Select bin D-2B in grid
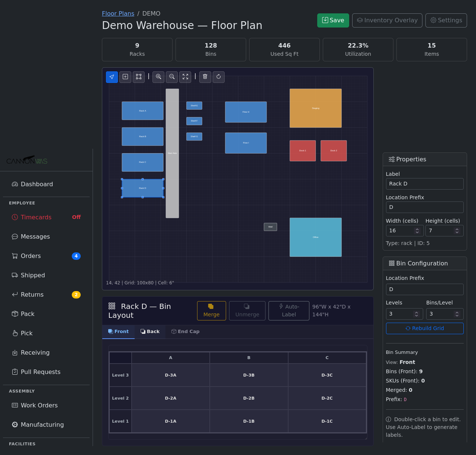The image size is (476, 455). click(x=249, y=398)
